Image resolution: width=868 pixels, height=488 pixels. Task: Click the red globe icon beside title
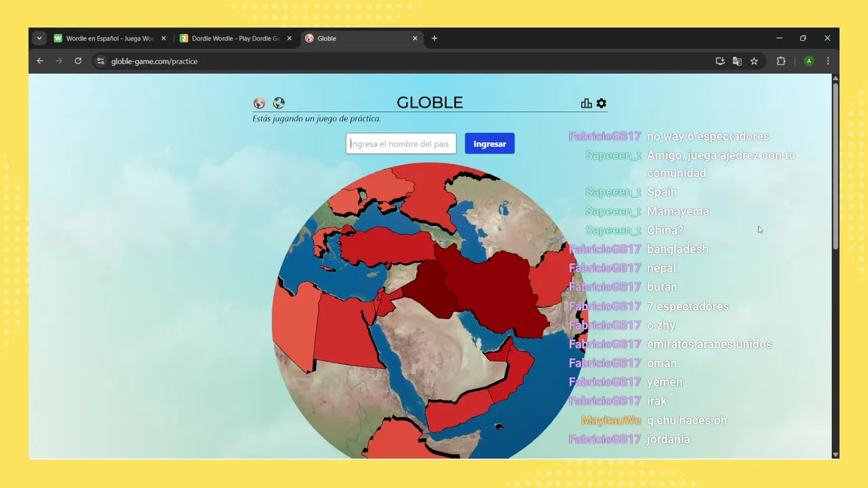tap(259, 103)
